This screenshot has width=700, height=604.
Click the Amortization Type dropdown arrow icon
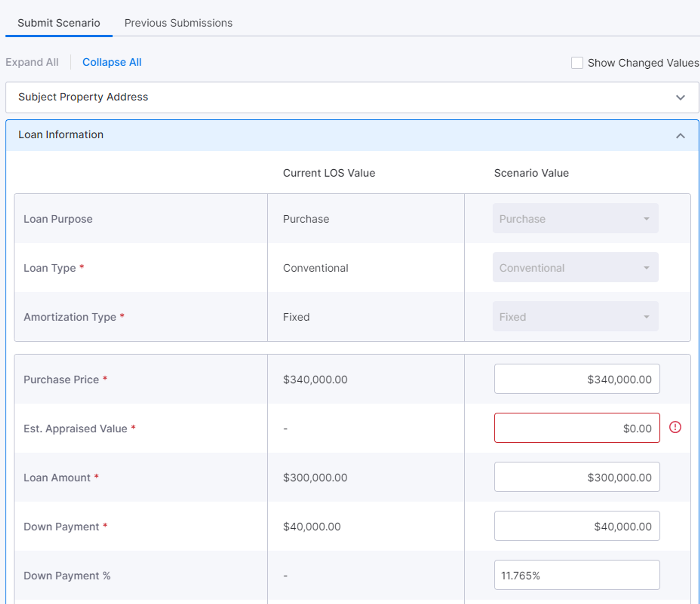tap(646, 317)
